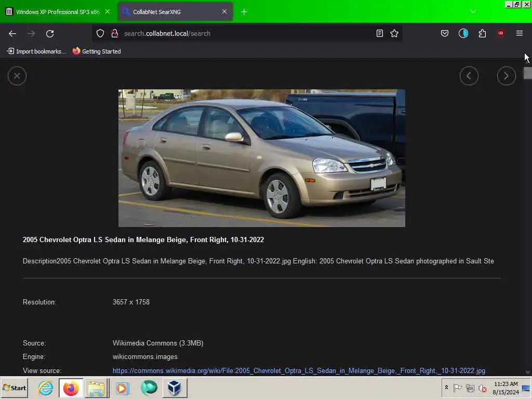Open the Wikimedia Commons source link

pos(299,370)
